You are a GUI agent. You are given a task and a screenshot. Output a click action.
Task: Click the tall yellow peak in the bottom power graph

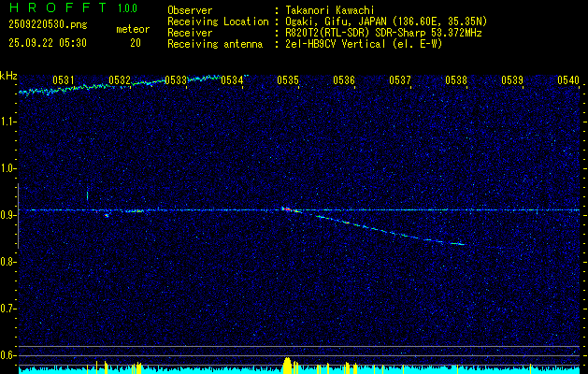point(287,363)
